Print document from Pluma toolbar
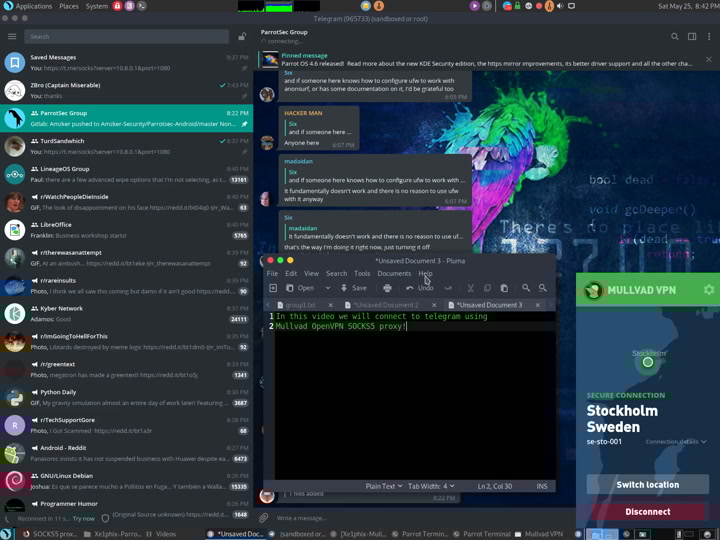Screen dimensions: 720x540 388,288
